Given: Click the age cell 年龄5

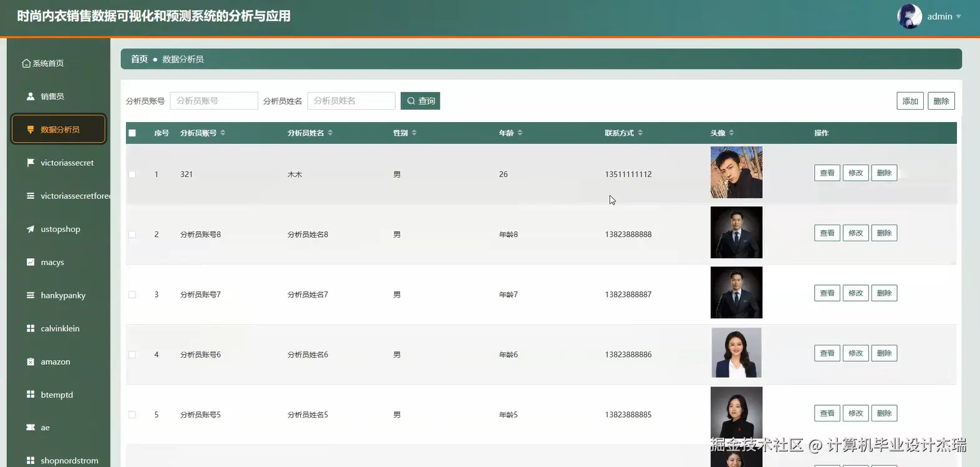Looking at the screenshot, I should coord(508,415).
